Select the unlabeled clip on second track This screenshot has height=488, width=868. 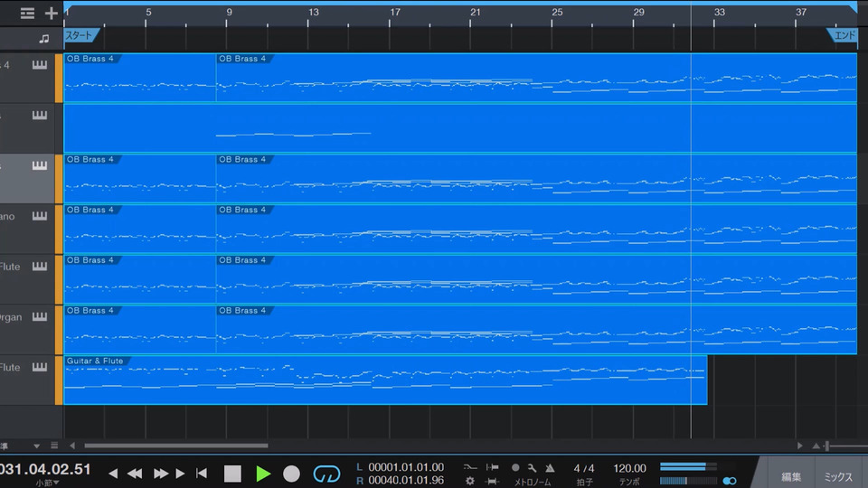point(460,127)
